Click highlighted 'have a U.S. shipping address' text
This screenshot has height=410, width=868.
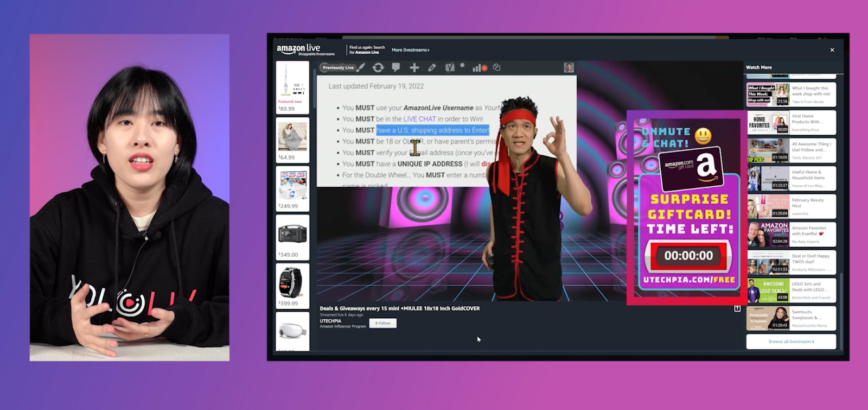[432, 130]
